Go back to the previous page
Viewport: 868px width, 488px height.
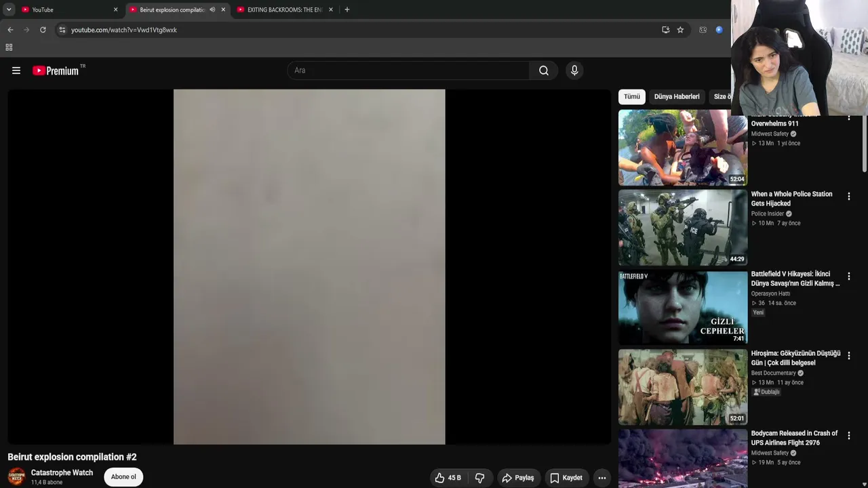10,30
